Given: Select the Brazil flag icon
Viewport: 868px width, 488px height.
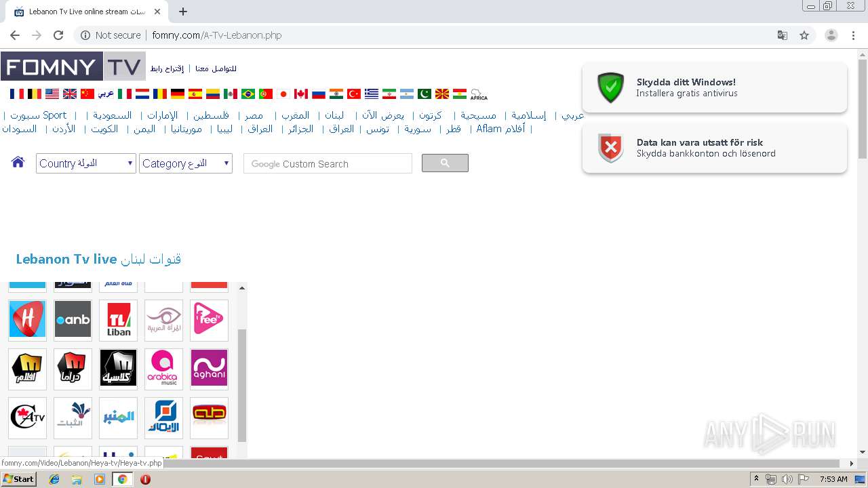Looking at the screenshot, I should [248, 94].
